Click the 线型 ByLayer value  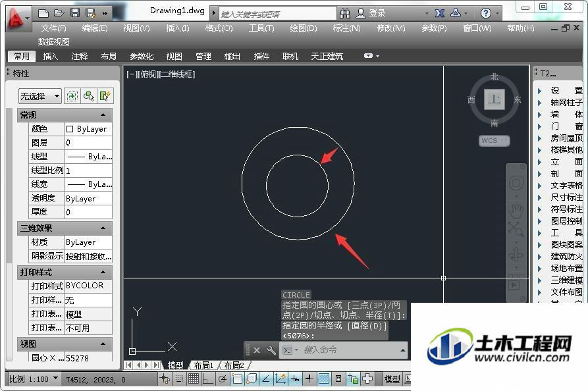88,156
